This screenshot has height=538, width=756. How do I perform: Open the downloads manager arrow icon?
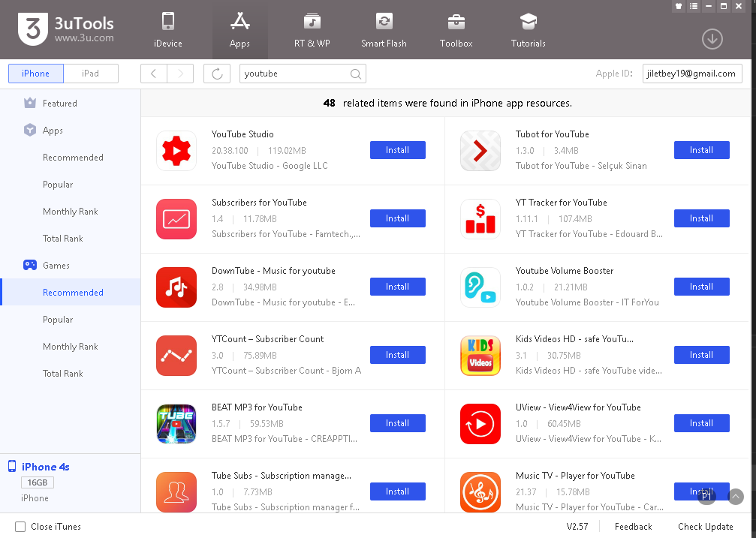click(712, 39)
